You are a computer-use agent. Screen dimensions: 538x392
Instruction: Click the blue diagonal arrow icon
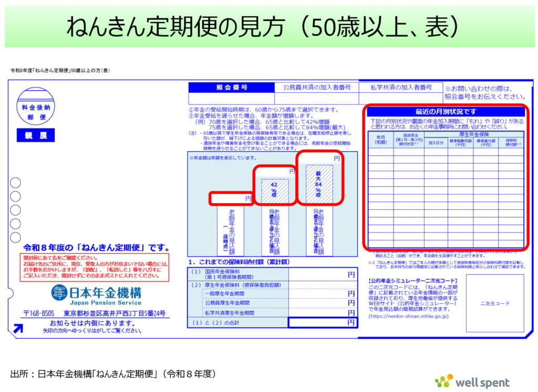(x=18, y=329)
